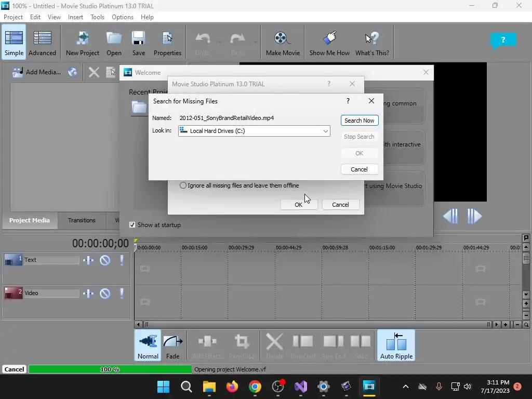
Task: Zoom in timeline with plus button
Action: coord(506,325)
